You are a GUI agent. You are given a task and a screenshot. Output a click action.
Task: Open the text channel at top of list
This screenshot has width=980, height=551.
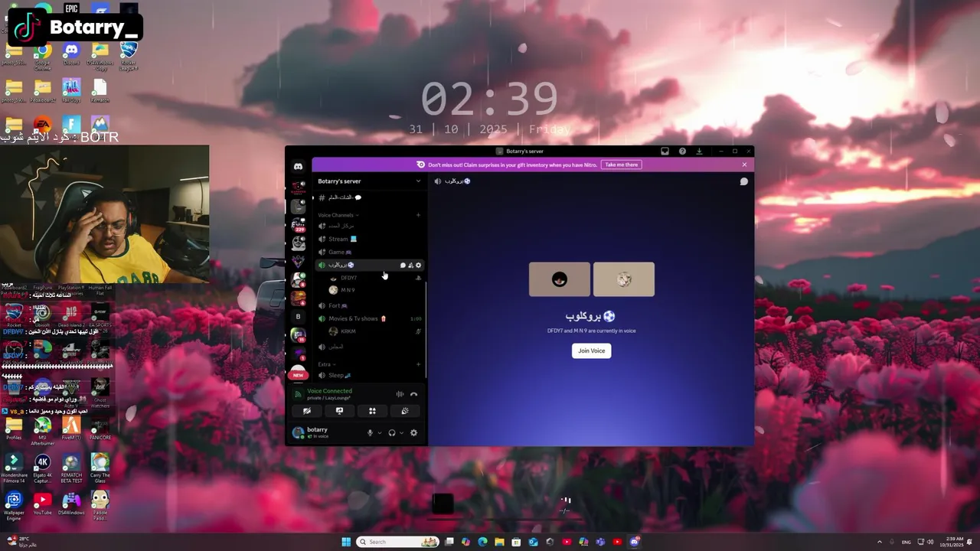pyautogui.click(x=371, y=197)
